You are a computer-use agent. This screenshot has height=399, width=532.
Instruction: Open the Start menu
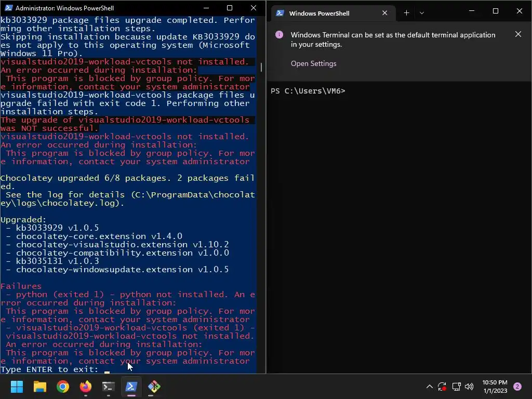point(17,387)
